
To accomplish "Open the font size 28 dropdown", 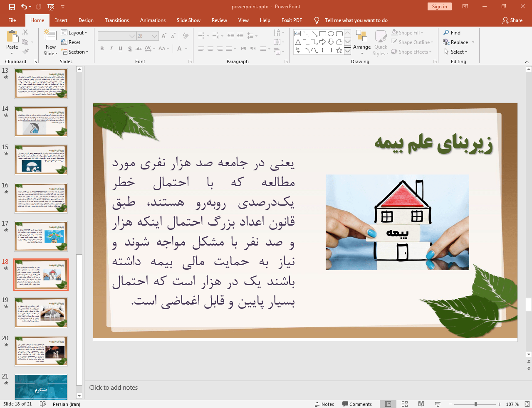I will tap(148, 36).
